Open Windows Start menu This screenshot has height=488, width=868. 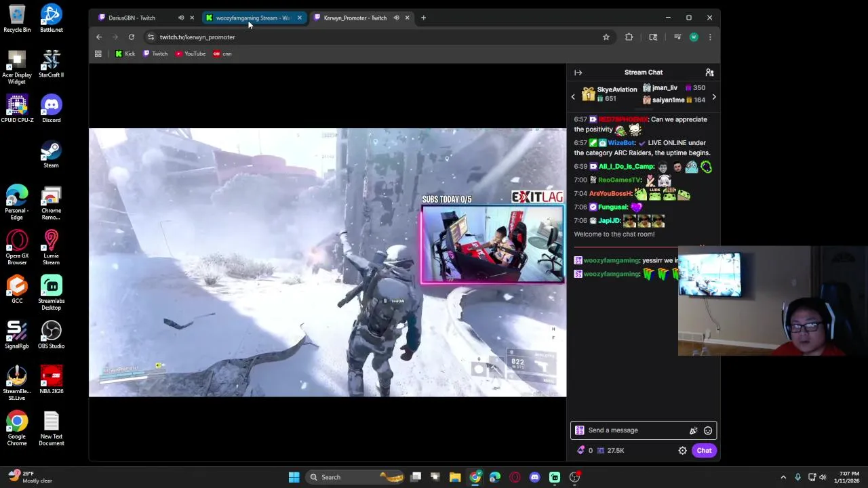pos(294,477)
